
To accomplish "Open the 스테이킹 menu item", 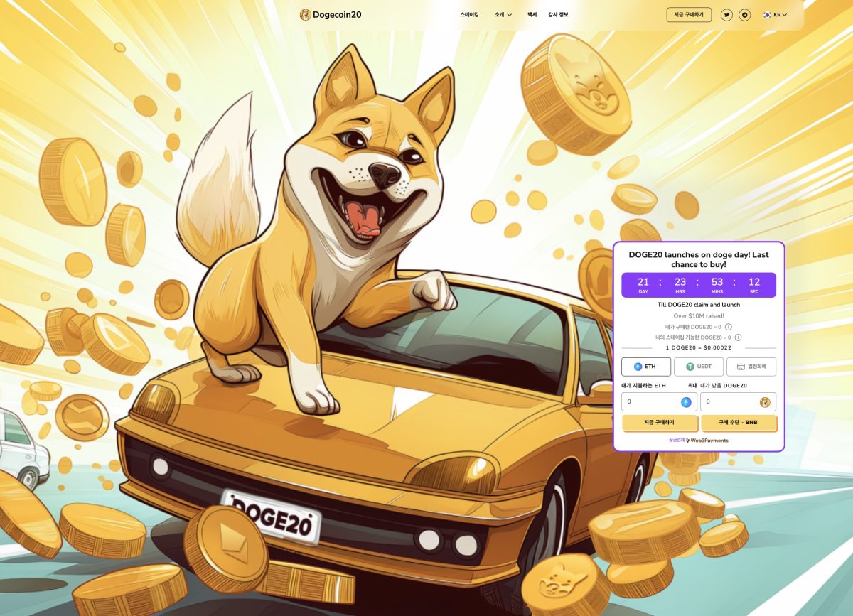I will tap(469, 15).
